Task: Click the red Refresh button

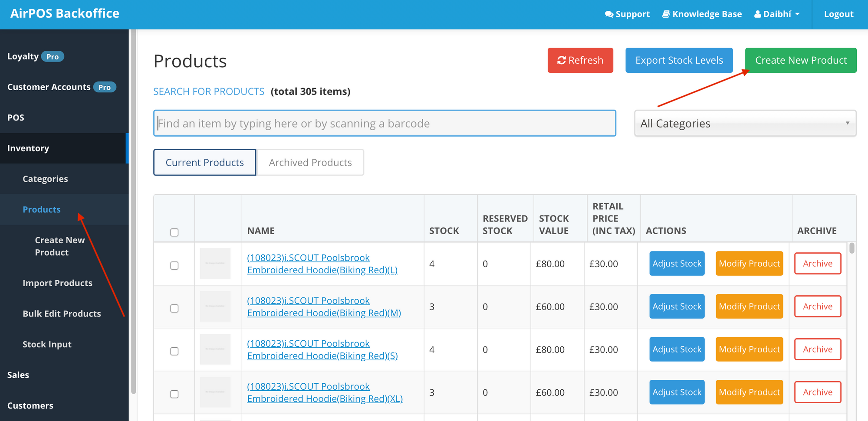Action: (x=580, y=60)
